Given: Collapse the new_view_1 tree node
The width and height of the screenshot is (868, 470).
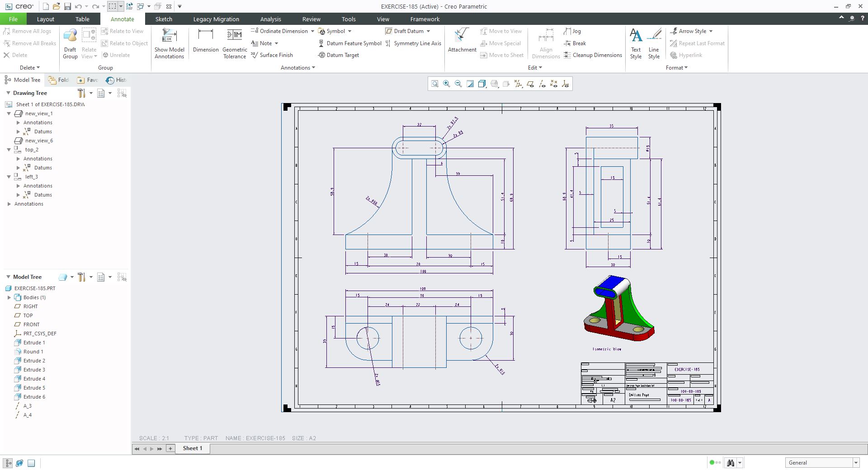Looking at the screenshot, I should 9,113.
